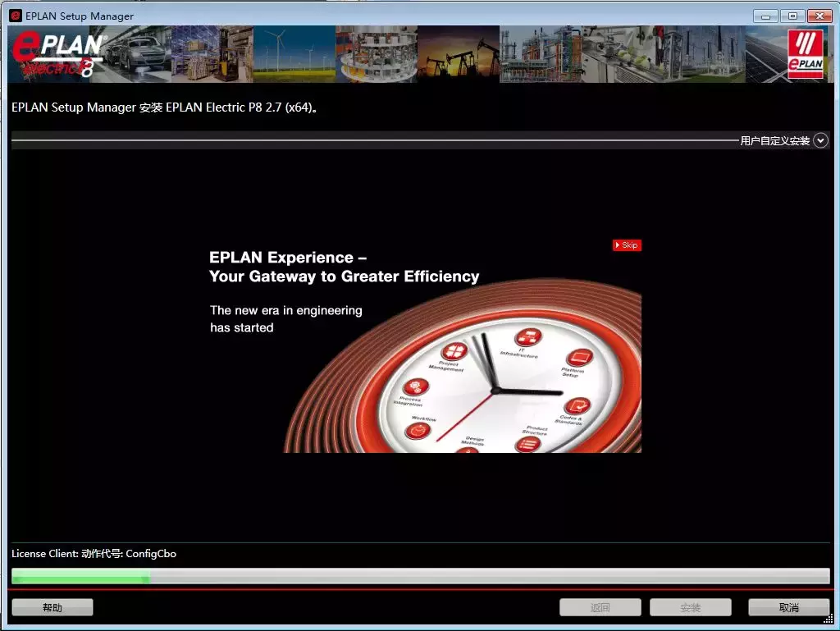The width and height of the screenshot is (840, 631).
Task: Select the Product Structure list icon
Action: pos(528,443)
